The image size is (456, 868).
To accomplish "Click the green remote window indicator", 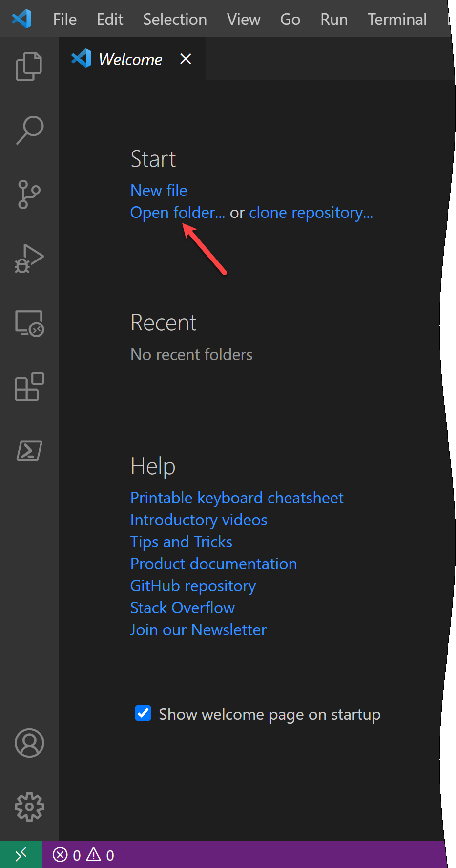I will (x=21, y=855).
